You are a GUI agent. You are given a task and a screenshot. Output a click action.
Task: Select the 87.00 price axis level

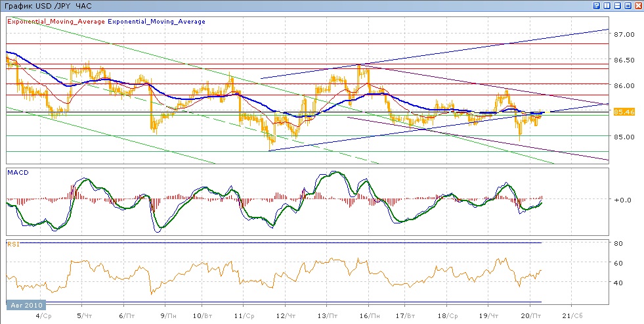point(623,34)
